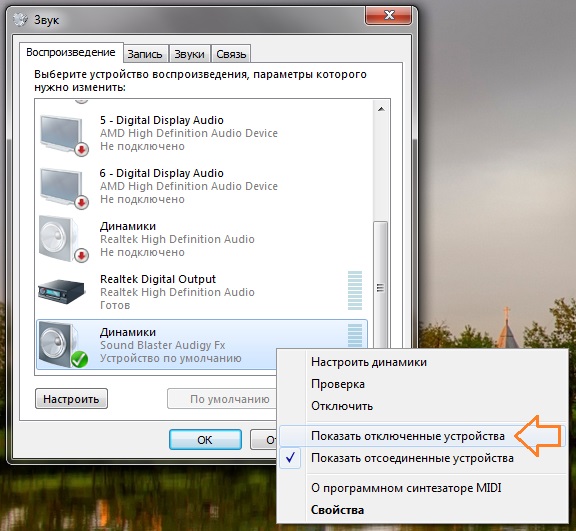This screenshot has width=576, height=531.
Task: Confirm with the OK button
Action: (205, 440)
